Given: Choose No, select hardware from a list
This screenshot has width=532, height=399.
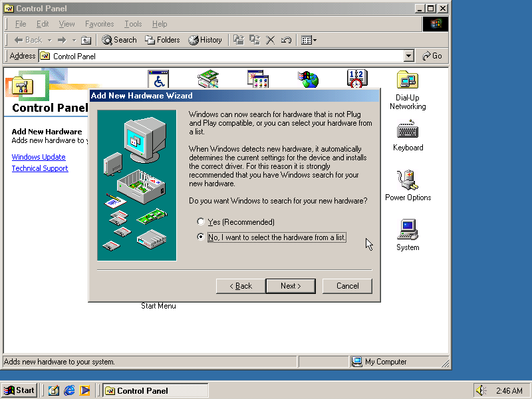Looking at the screenshot, I should (200, 237).
